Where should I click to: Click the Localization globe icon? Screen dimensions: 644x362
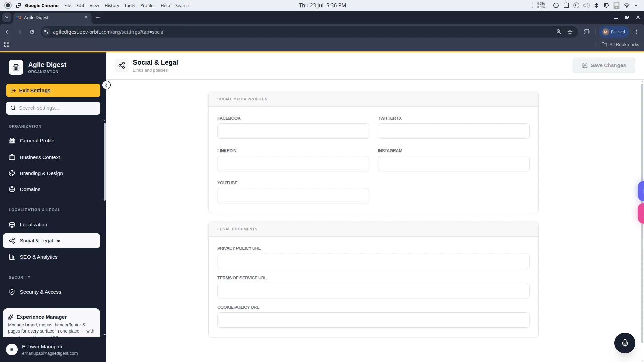[x=12, y=225]
